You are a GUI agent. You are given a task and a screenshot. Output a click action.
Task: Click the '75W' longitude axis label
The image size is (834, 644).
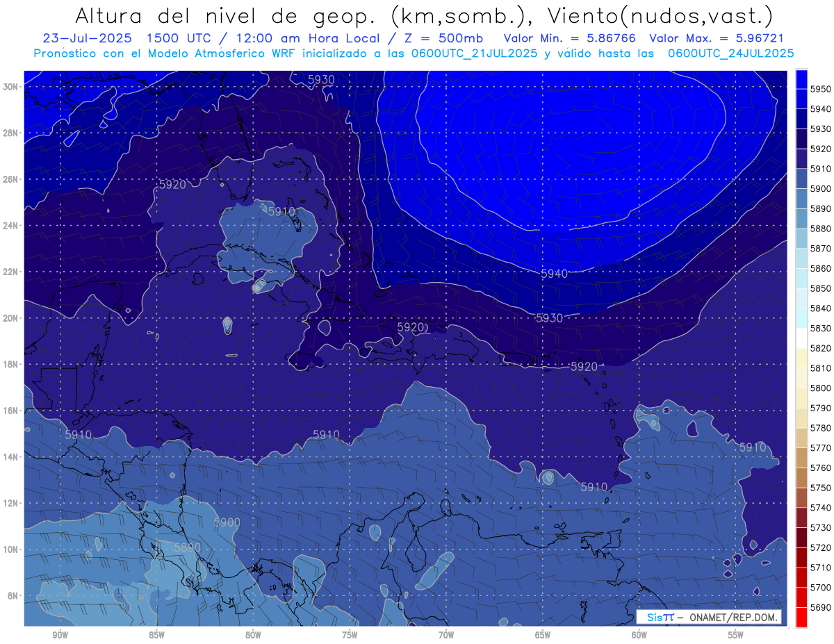click(x=350, y=635)
